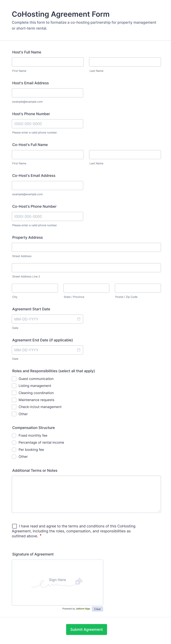Focus the Co-Host's Phone Number field
This screenshot has width=171, height=644.
pos(47,217)
